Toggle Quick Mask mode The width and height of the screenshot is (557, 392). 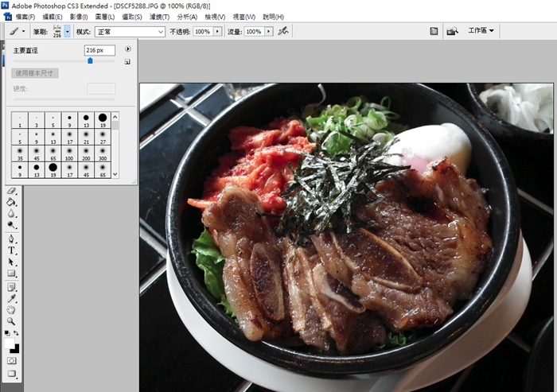[x=12, y=360]
